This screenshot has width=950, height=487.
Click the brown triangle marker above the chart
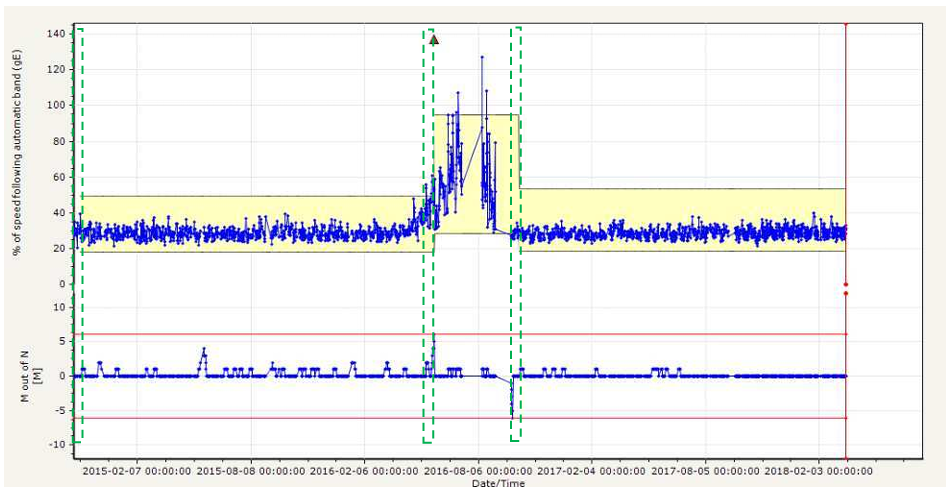tap(434, 39)
